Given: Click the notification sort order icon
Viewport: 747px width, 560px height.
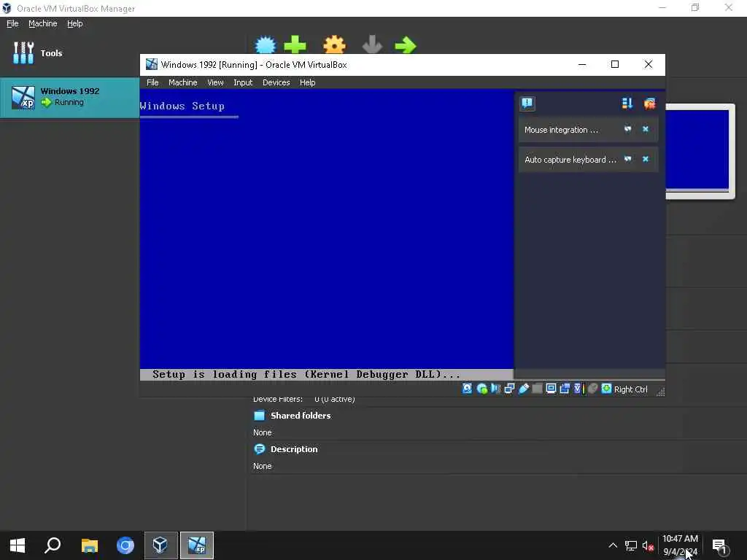Looking at the screenshot, I should [627, 104].
